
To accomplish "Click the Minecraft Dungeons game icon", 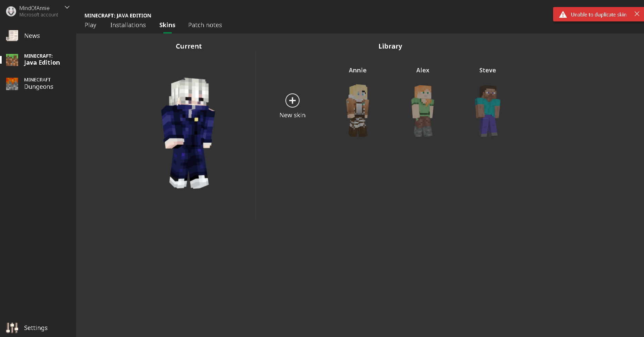I will pyautogui.click(x=12, y=84).
